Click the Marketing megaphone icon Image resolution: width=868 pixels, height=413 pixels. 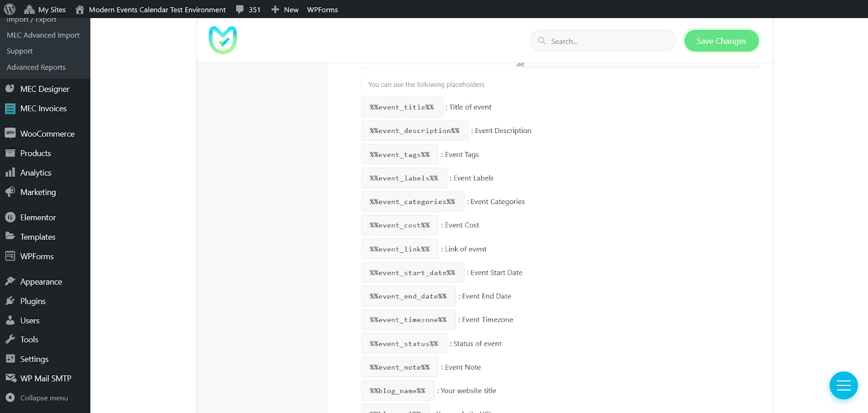(10, 192)
